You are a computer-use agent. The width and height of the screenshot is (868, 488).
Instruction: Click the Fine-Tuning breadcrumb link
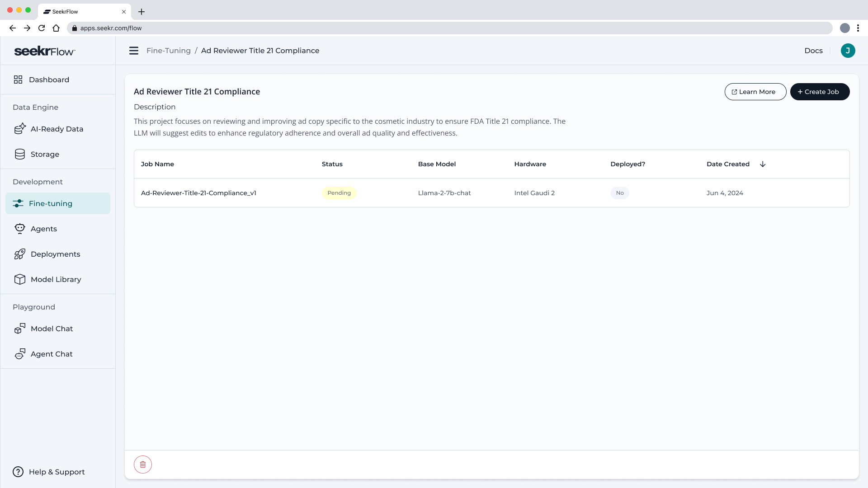(169, 51)
